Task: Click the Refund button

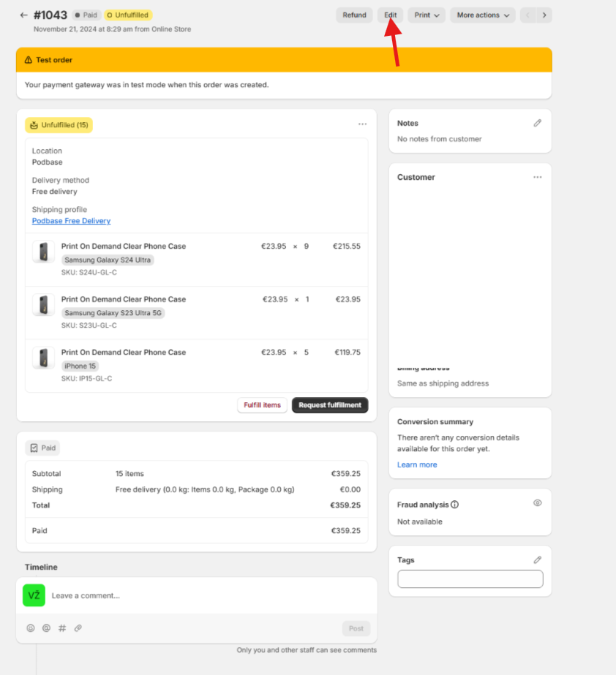Action: coord(354,15)
